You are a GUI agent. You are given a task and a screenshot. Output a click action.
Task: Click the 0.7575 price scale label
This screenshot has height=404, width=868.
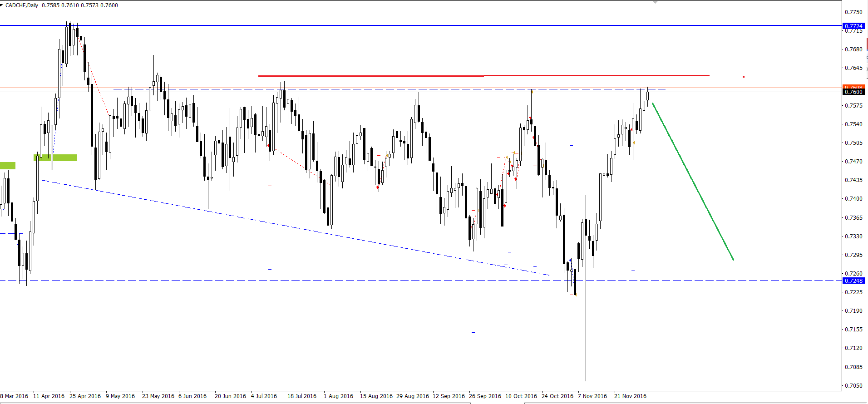(853, 106)
